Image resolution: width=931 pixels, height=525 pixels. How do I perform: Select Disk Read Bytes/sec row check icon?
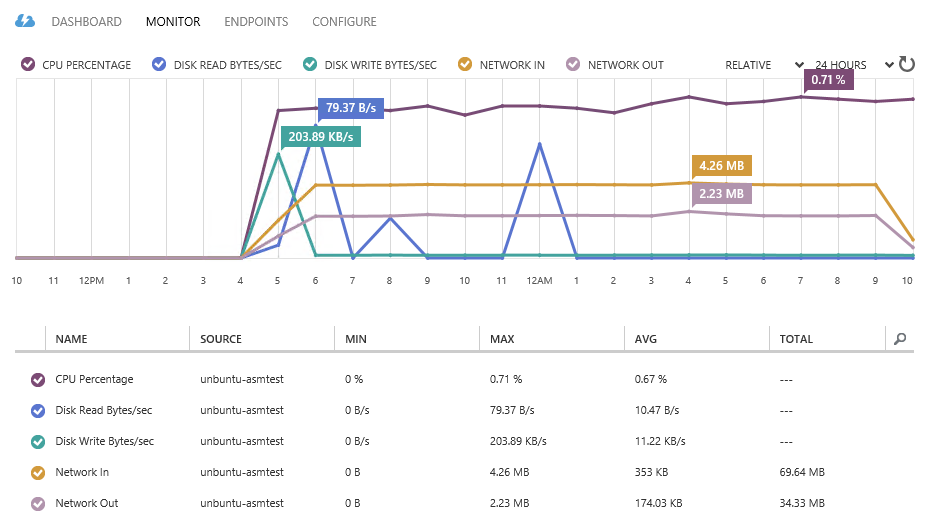[x=38, y=410]
